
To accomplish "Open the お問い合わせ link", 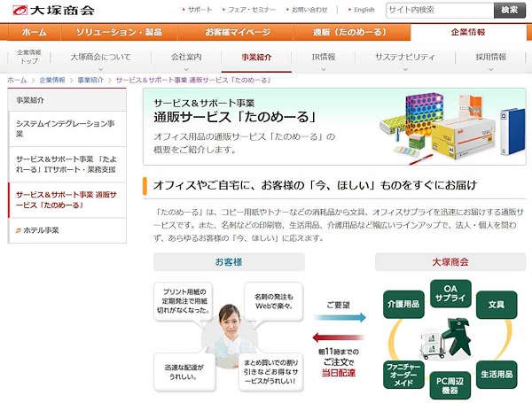I will pyautogui.click(x=309, y=10).
